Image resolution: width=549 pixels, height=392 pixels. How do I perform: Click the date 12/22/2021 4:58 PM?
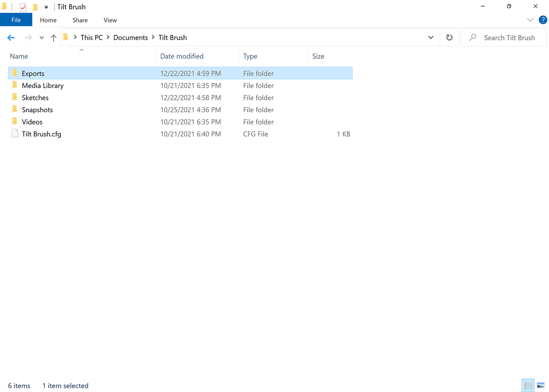click(x=191, y=98)
